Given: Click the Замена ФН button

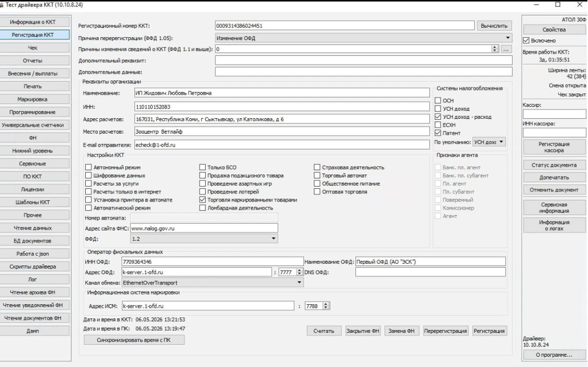Looking at the screenshot, I should [402, 331].
